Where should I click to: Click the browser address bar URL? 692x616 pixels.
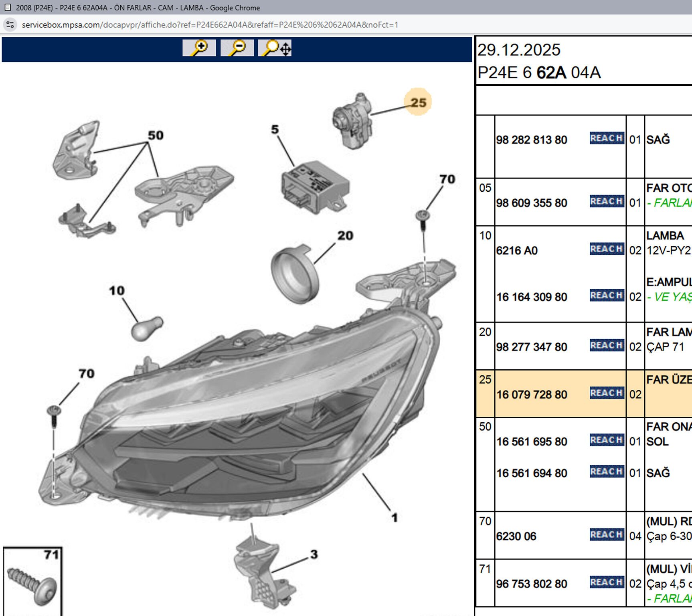[x=210, y=25]
